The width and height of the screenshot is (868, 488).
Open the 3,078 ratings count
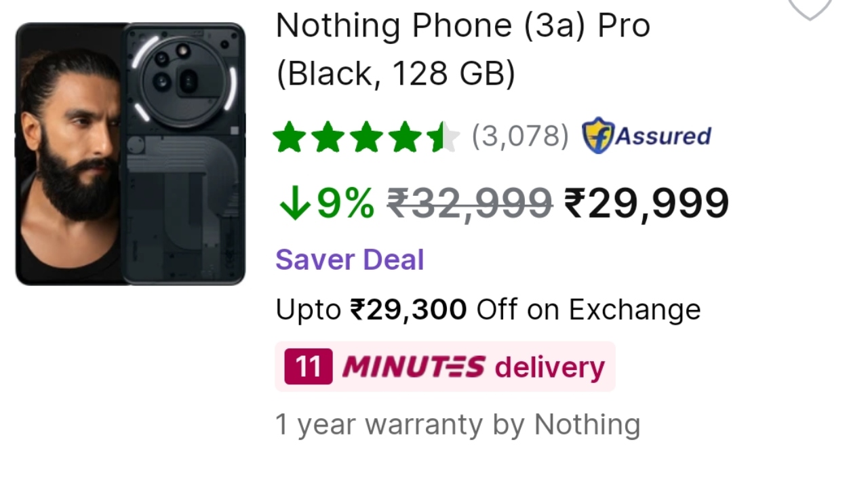pyautogui.click(x=520, y=136)
